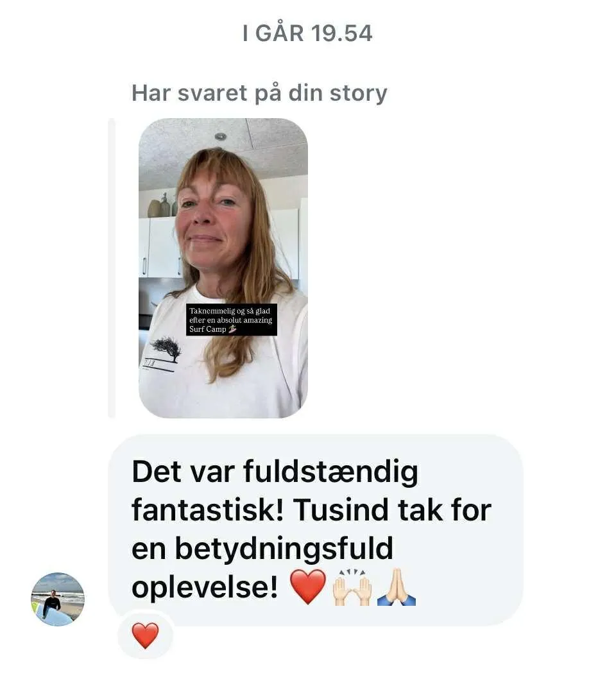
Task: Click the red heart emoji inside the message
Action: (x=308, y=587)
